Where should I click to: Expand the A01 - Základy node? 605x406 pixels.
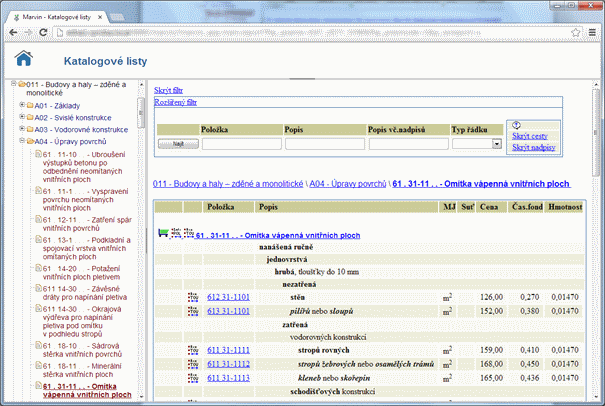click(x=22, y=105)
